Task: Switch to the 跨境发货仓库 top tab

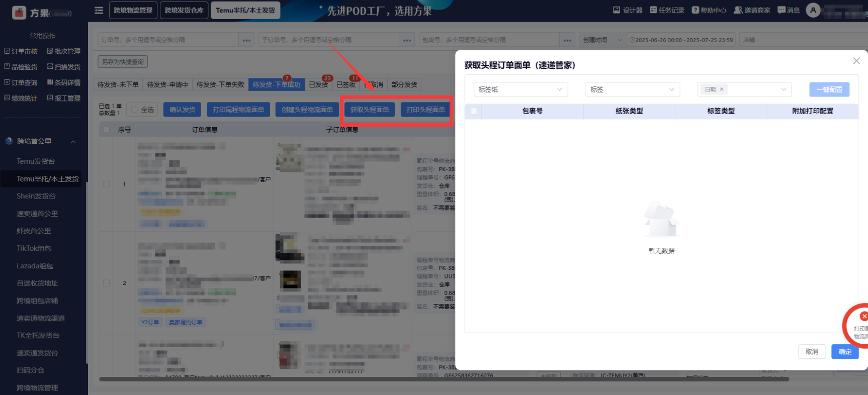Action: click(184, 11)
